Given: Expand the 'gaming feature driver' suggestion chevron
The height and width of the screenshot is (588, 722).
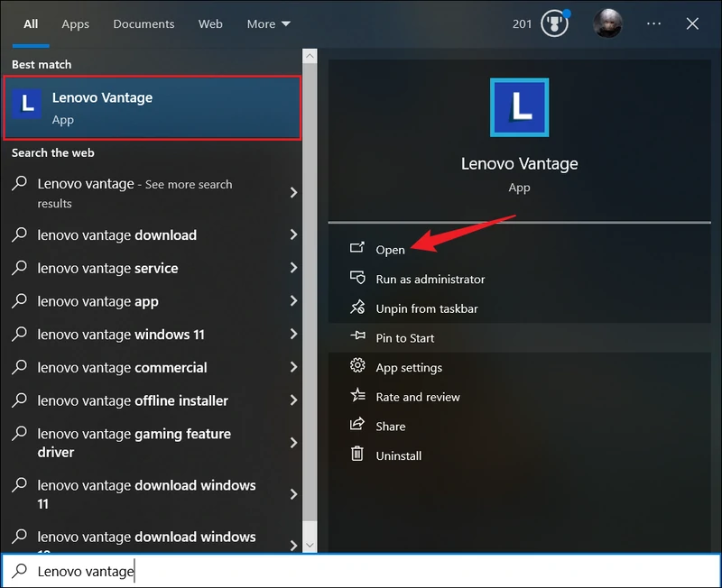Looking at the screenshot, I should pyautogui.click(x=293, y=443).
